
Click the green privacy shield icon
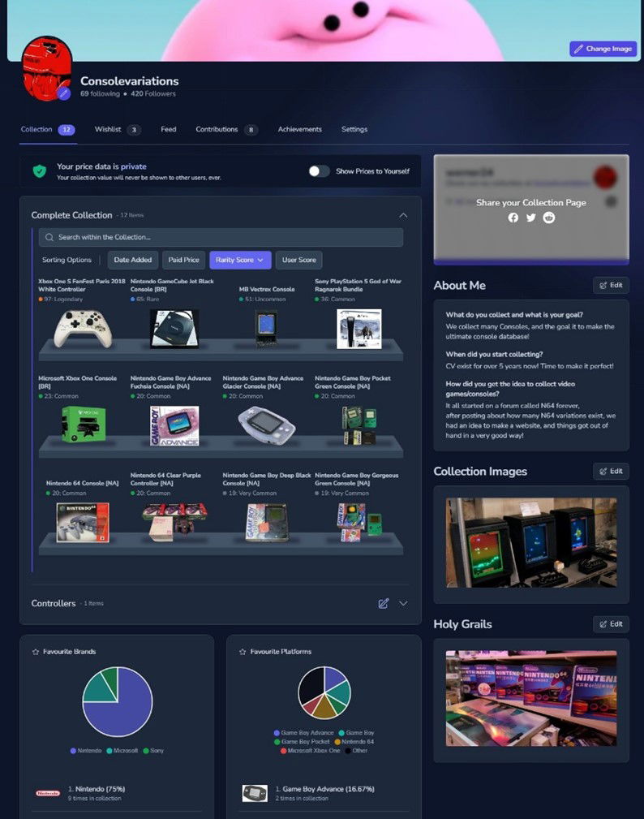[x=40, y=170]
